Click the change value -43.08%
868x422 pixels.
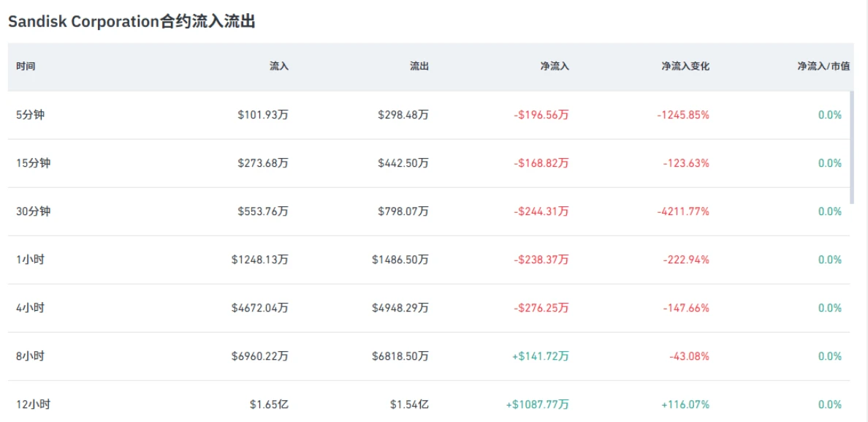click(x=689, y=356)
